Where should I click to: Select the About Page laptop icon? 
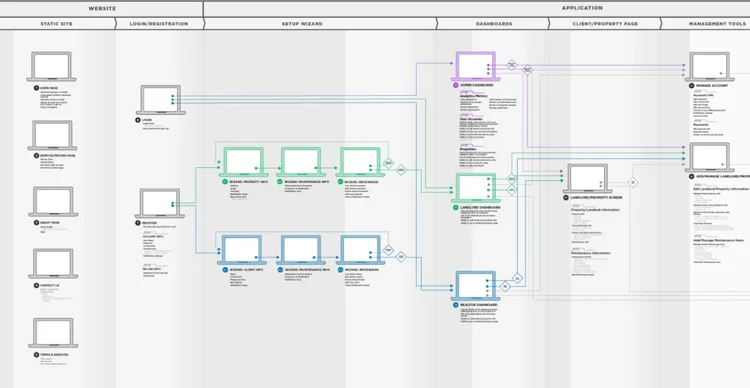(53, 201)
